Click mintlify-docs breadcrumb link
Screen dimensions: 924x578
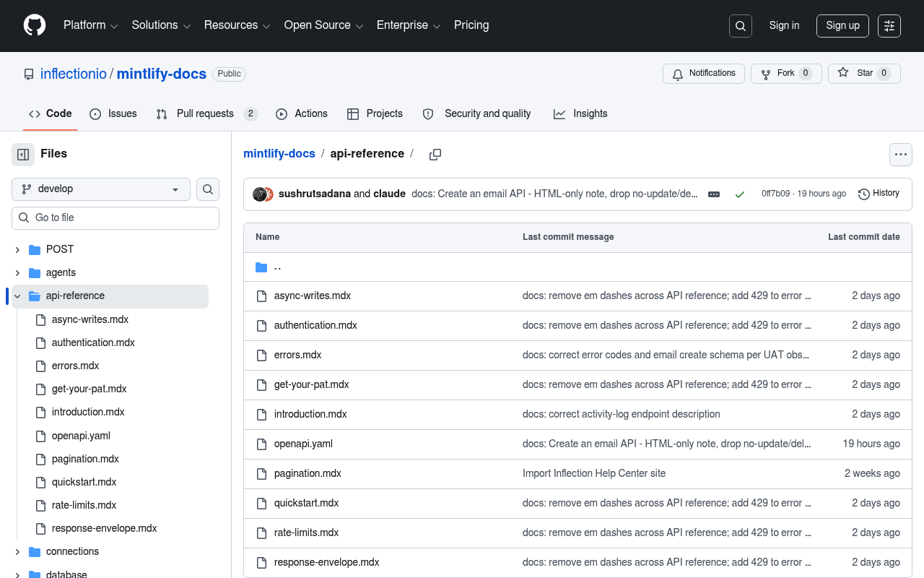[x=279, y=154]
